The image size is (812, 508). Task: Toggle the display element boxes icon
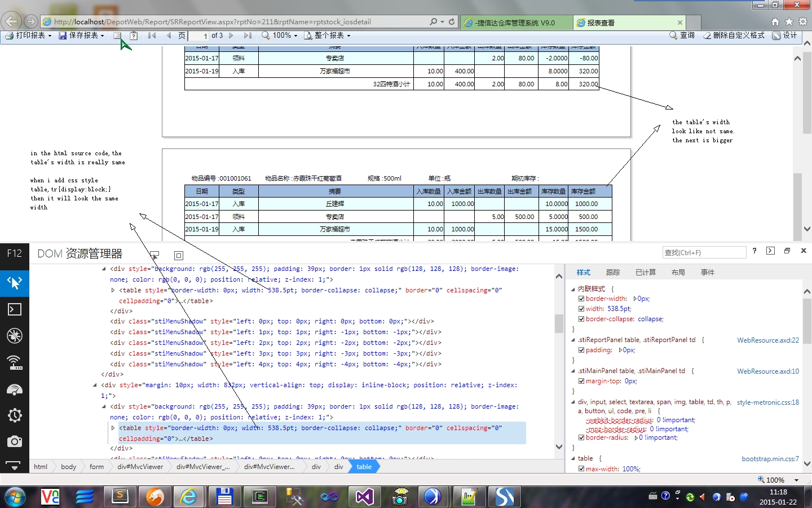[x=179, y=255]
